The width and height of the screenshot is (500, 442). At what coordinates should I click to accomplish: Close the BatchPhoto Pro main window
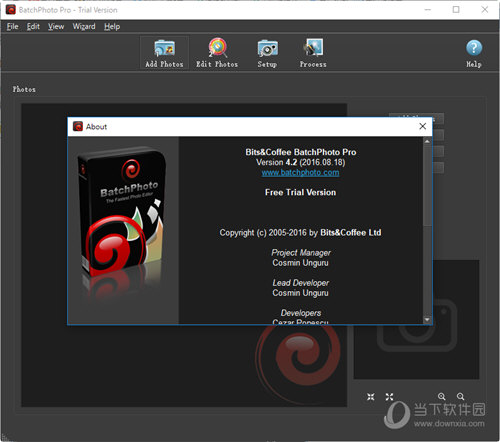tap(485, 10)
